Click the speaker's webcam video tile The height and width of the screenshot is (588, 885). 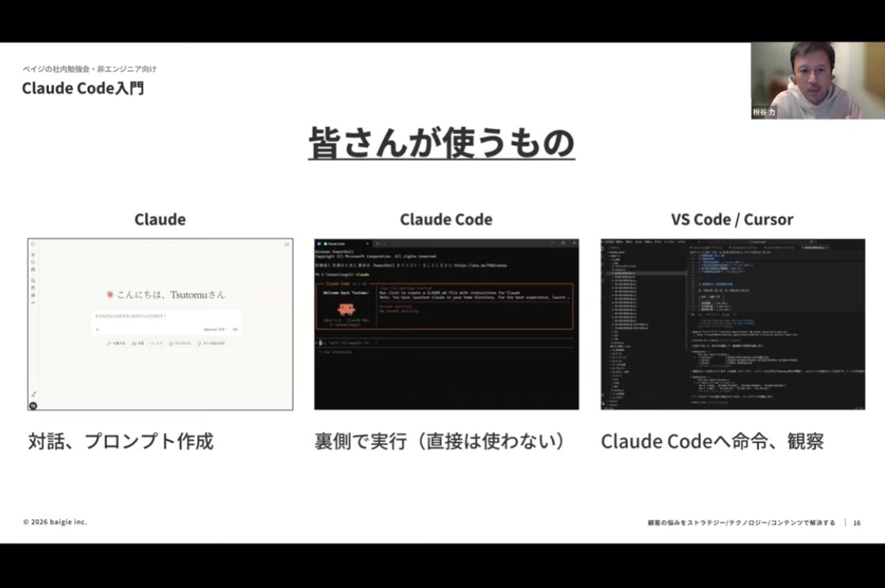coord(818,80)
